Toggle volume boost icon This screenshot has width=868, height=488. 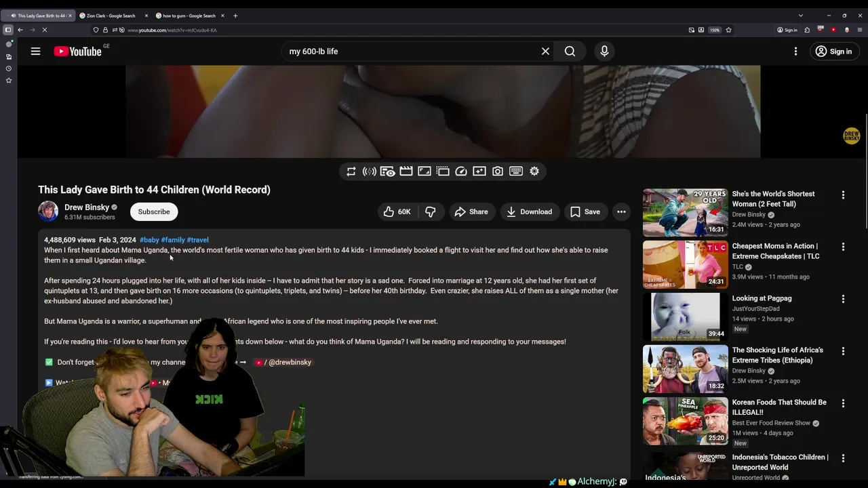pos(369,171)
